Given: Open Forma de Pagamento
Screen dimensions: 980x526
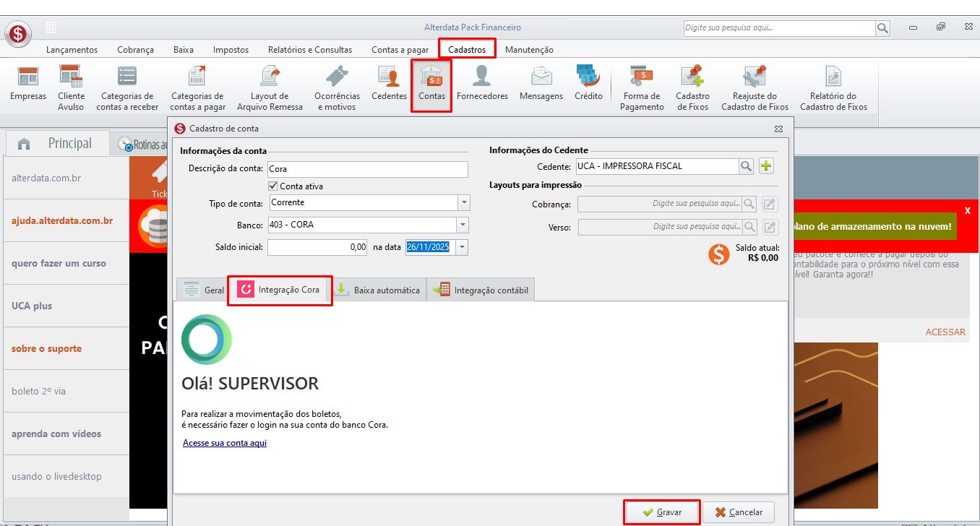Looking at the screenshot, I should (642, 87).
